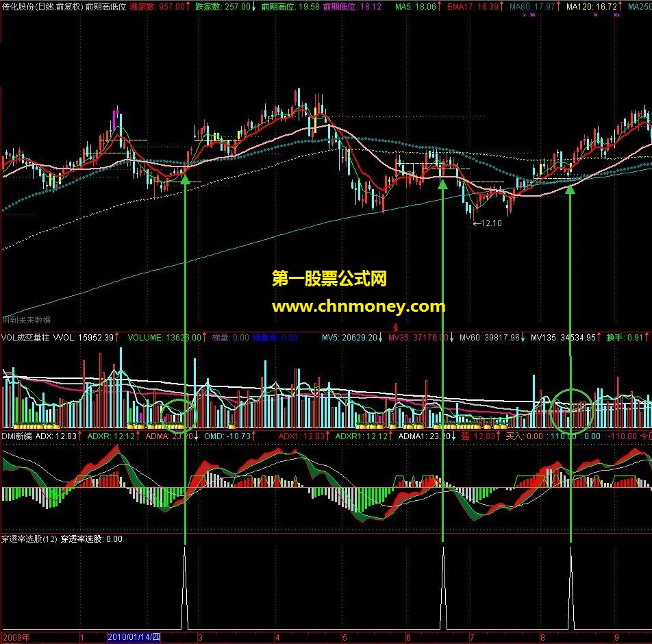Click the ADX1: 12.83 readout

tap(301, 436)
